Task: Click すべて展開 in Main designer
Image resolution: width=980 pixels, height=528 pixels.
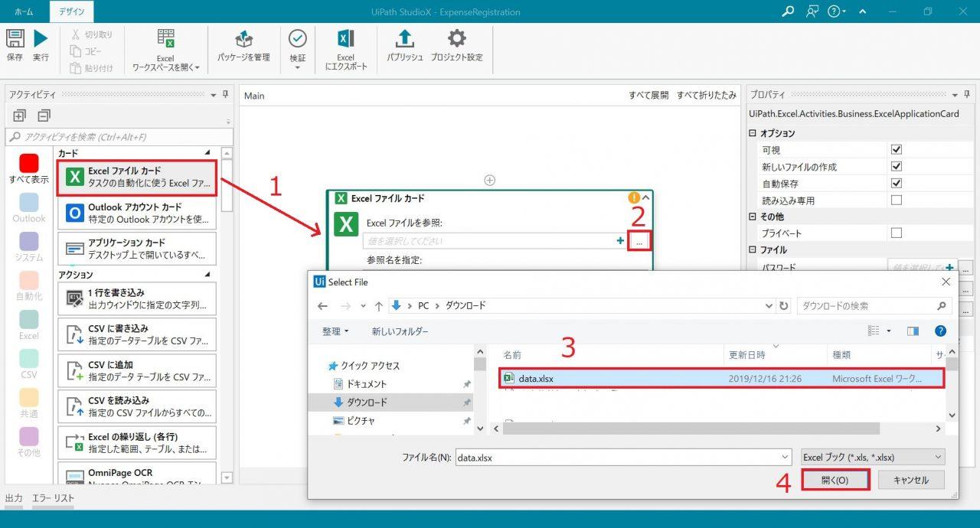Action: 648,96
